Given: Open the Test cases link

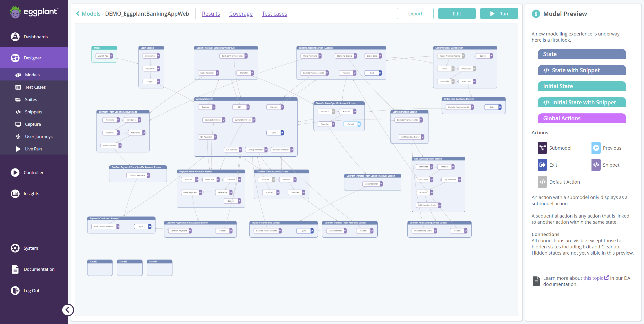Looking at the screenshot, I should [275, 14].
